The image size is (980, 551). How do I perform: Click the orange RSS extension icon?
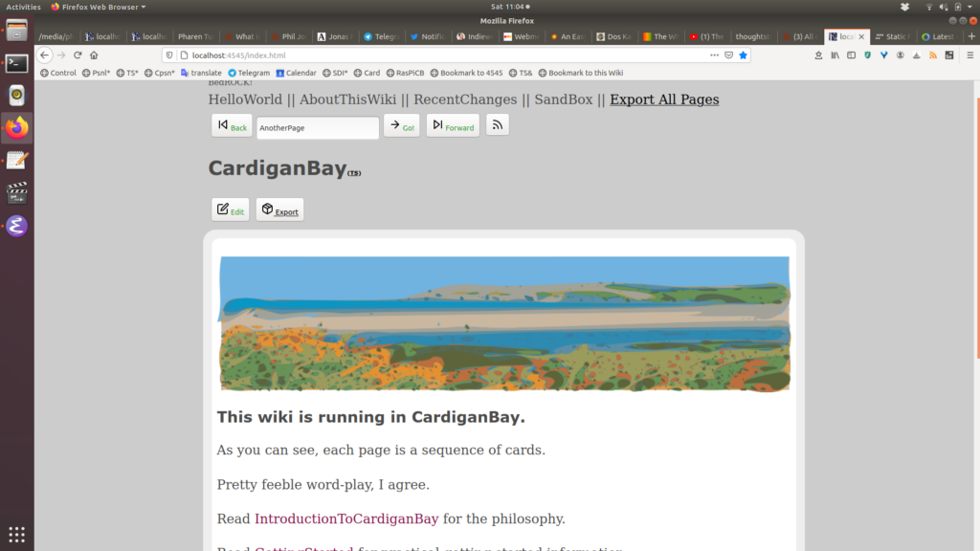point(933,55)
